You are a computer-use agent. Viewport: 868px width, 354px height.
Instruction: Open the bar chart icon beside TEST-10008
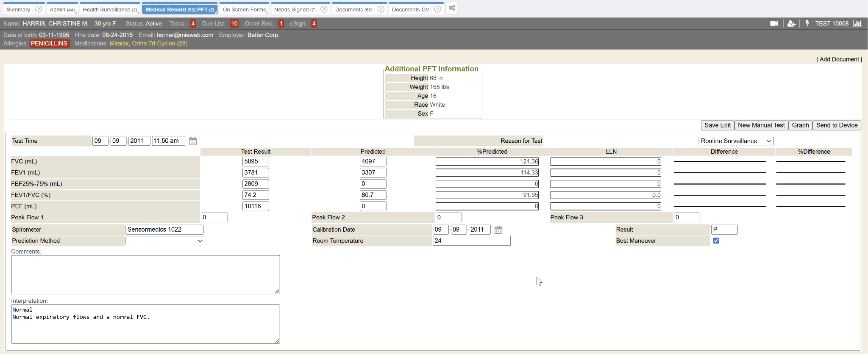(857, 24)
